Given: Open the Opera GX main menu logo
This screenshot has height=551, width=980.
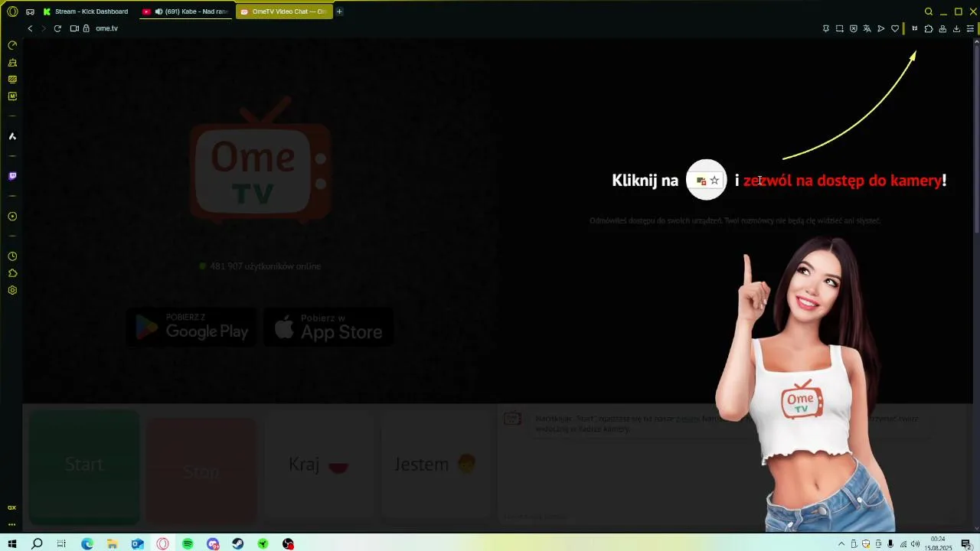Looking at the screenshot, I should tap(12, 11).
